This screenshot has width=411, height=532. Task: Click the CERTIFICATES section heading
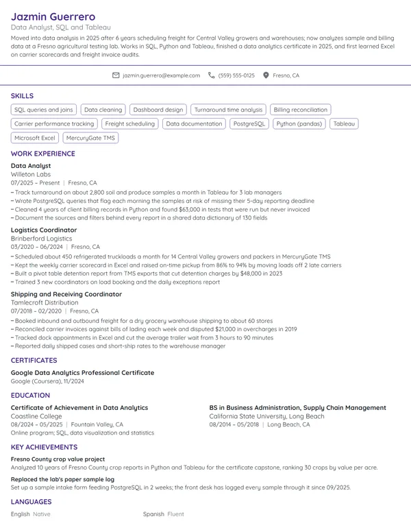34,361
